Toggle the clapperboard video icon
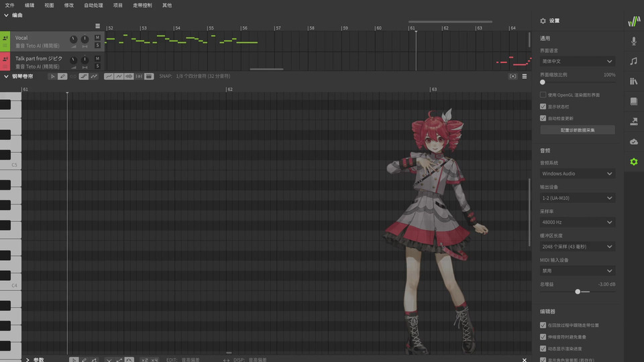 click(x=149, y=76)
